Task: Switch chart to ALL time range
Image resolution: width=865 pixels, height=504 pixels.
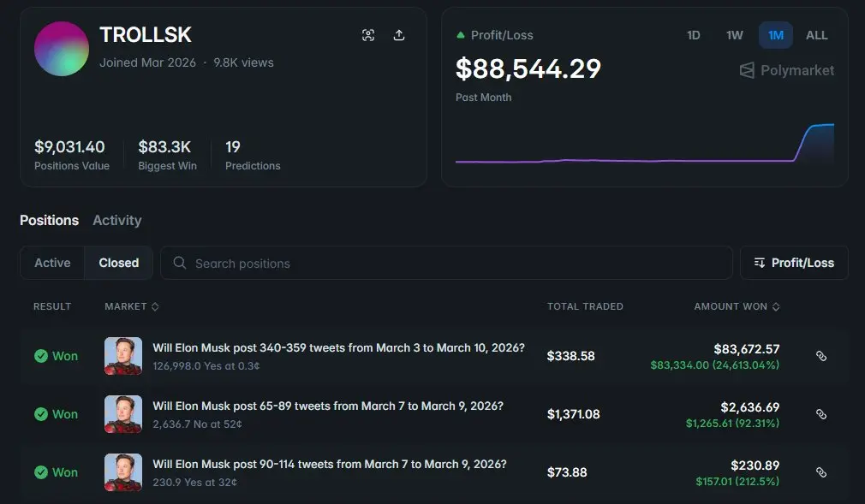Action: pyautogui.click(x=817, y=35)
